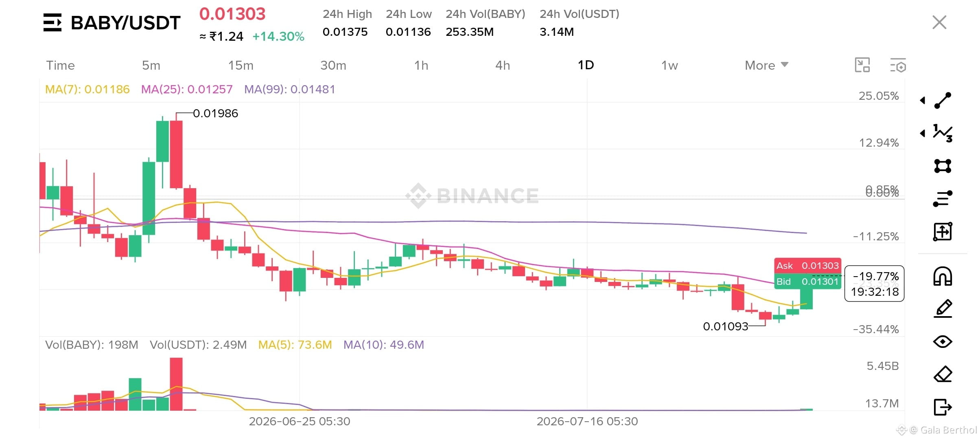Switch to the 30m interval
This screenshot has width=980, height=440.
(x=333, y=65)
